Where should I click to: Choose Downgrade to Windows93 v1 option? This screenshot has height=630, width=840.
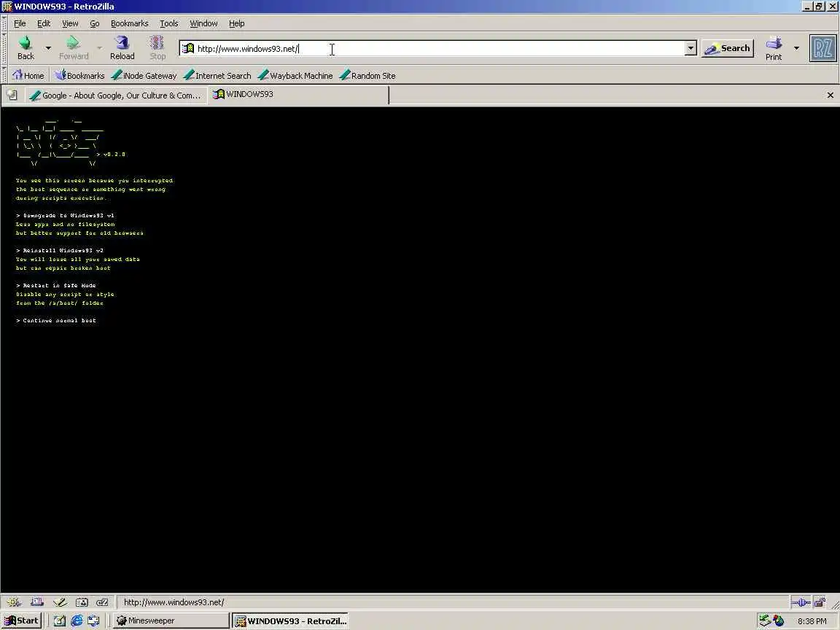pos(65,215)
